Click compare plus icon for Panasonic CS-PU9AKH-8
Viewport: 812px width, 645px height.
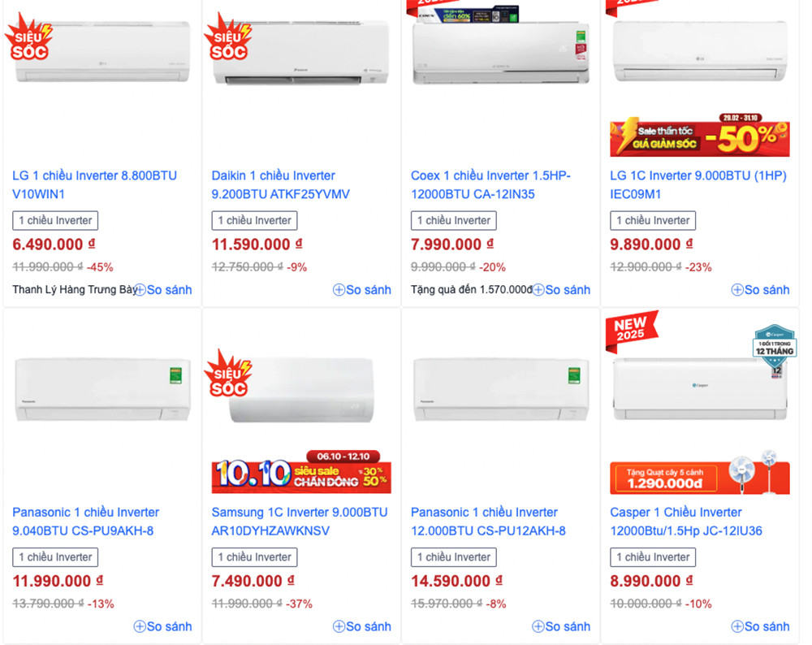140,627
